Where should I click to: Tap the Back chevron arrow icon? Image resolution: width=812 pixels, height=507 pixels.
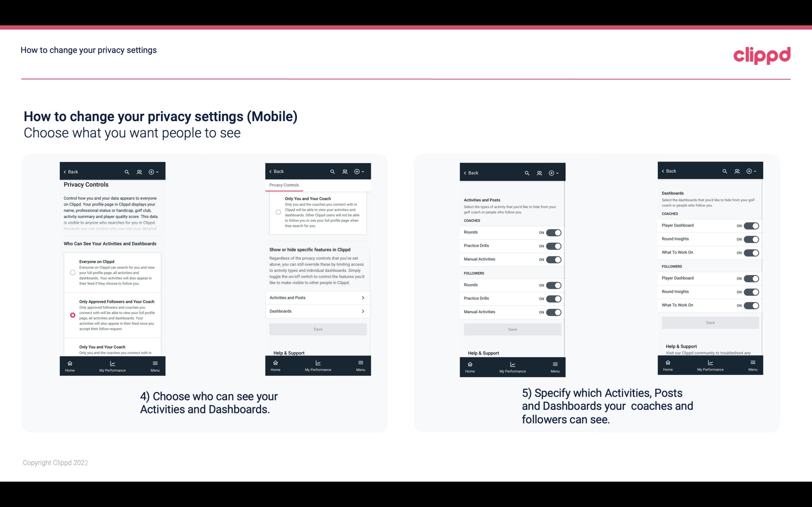(65, 172)
